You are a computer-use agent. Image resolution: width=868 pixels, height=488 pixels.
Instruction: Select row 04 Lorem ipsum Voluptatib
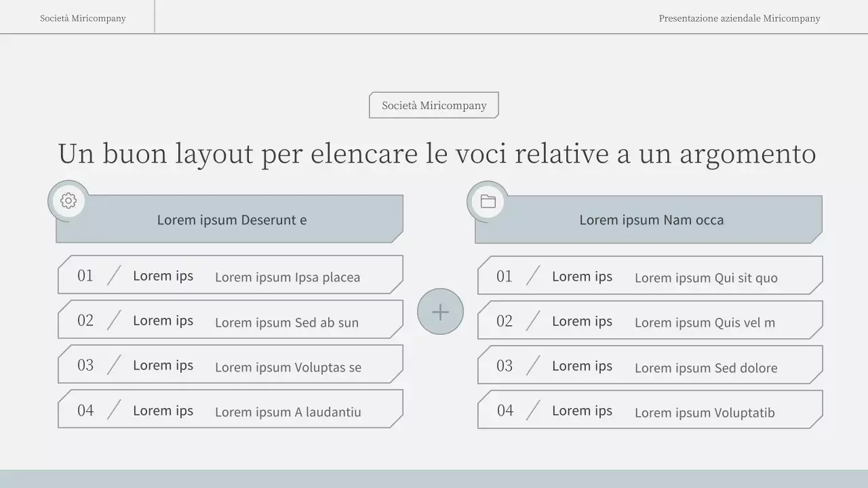(x=650, y=409)
